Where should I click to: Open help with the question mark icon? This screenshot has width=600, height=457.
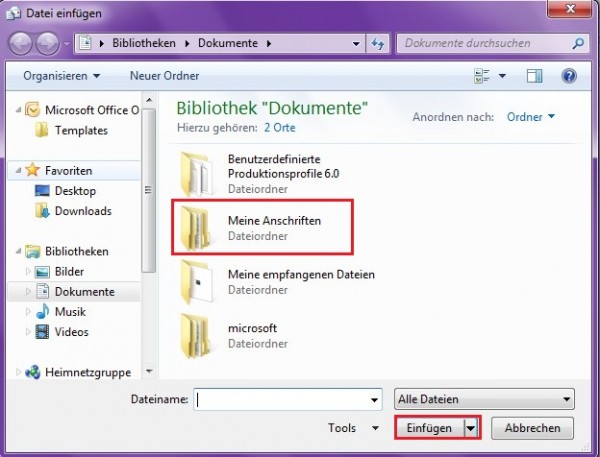(x=569, y=76)
